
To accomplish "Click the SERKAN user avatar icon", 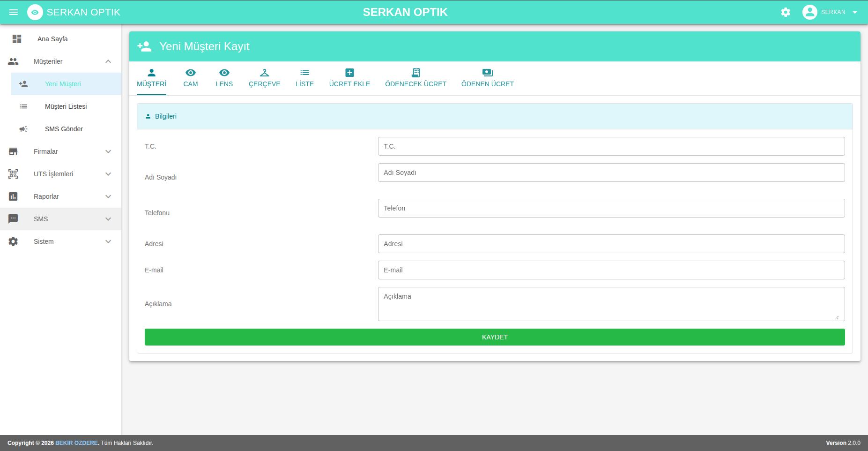I will [x=809, y=12].
